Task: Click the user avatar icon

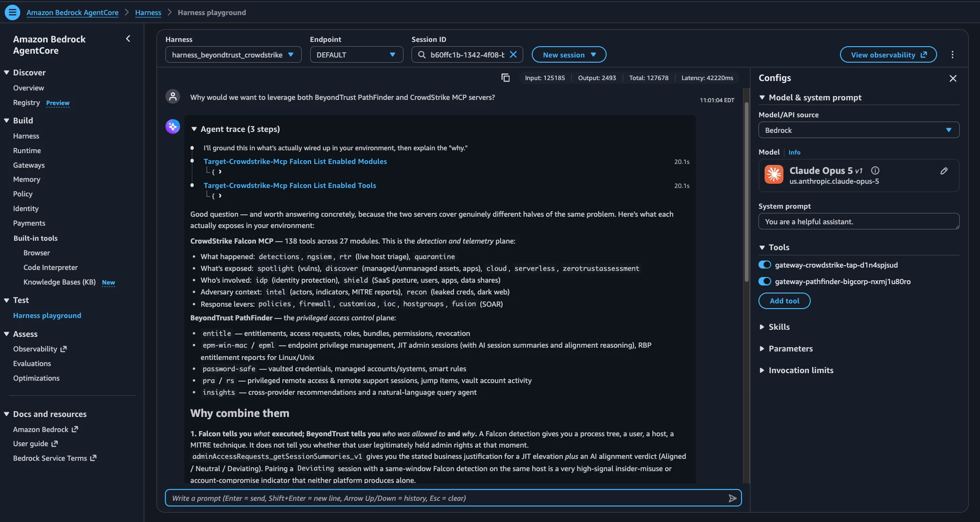Action: tap(173, 97)
